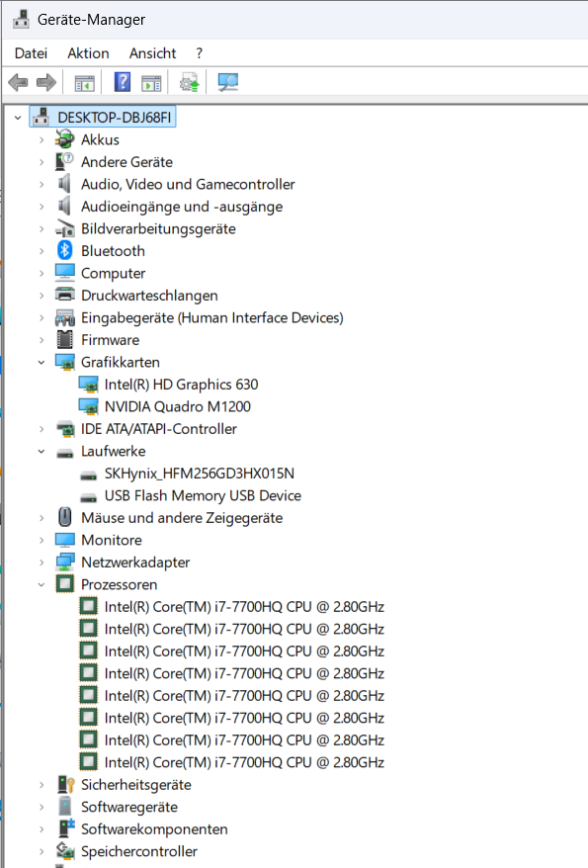Collapse the Laufwerke category

pyautogui.click(x=42, y=451)
